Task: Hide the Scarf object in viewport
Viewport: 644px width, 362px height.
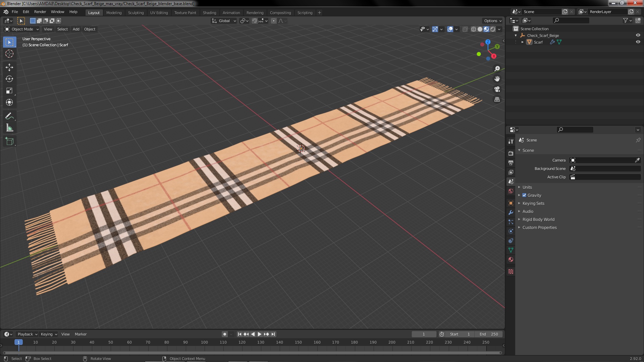Action: (638, 42)
